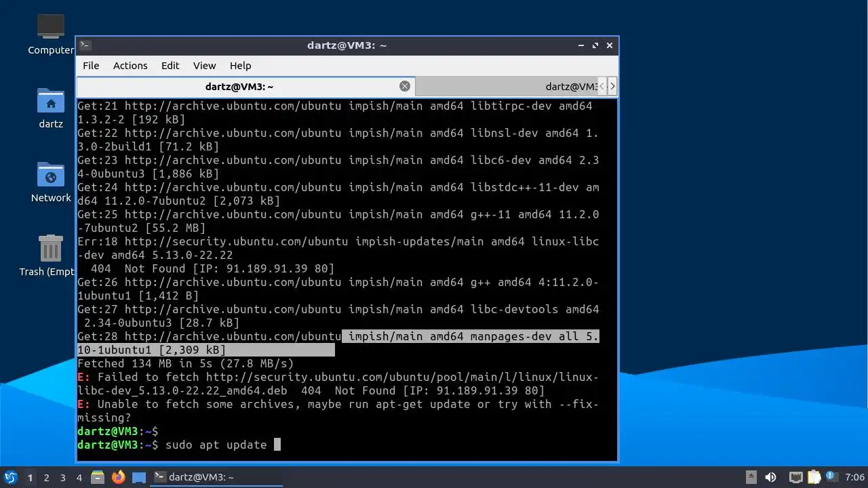
Task: Click the Get:24 libstdc++-11-dev line
Action: tap(338, 194)
